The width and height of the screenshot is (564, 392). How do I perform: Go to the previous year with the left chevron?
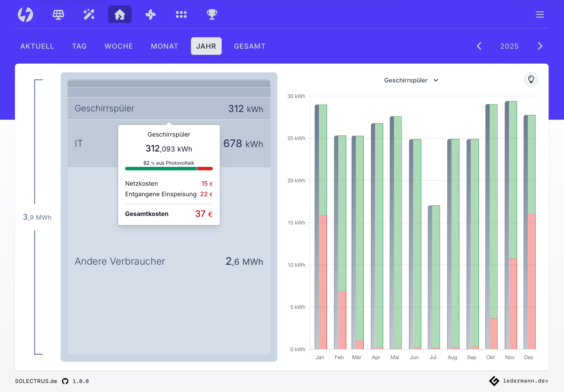[x=479, y=46]
